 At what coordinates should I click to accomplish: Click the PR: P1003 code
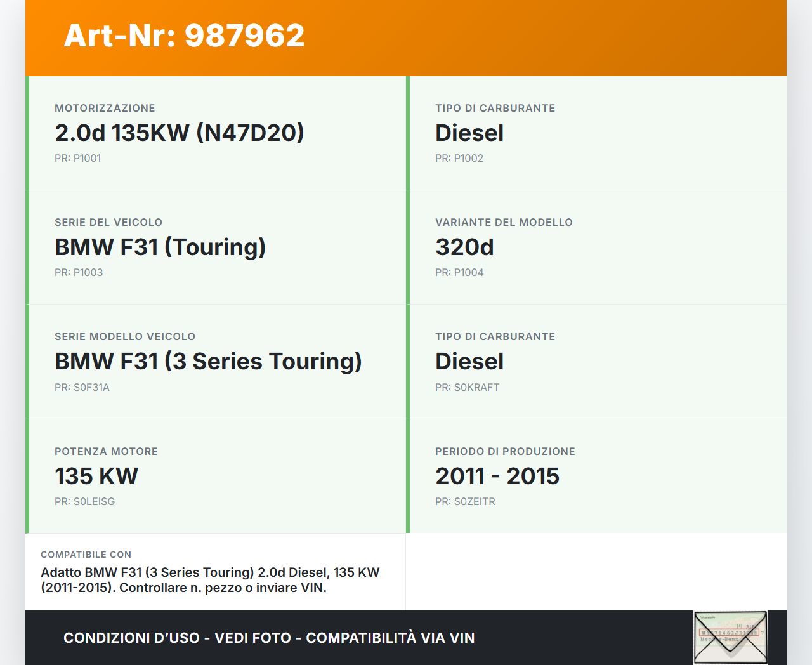[79, 272]
